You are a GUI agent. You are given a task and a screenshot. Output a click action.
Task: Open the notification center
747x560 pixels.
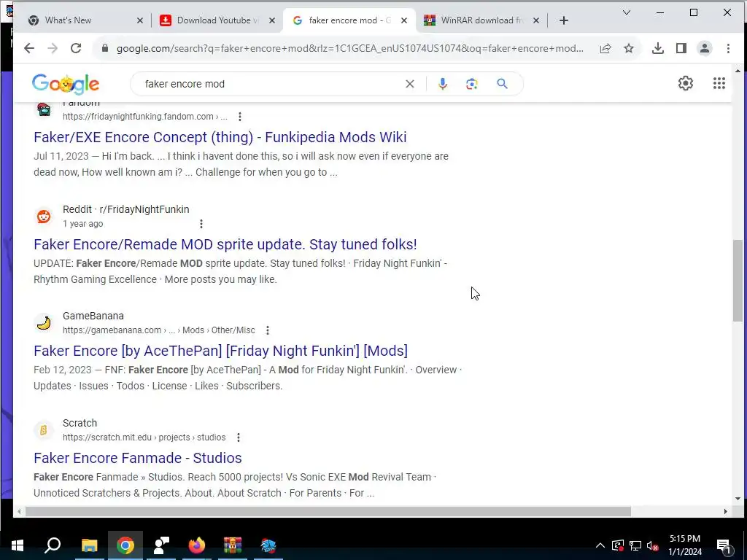tap(724, 545)
